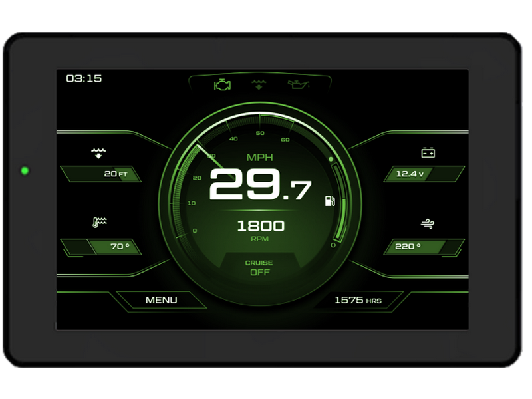Screen dimensions: 532x399
Task: Tap the 03:15 clock display
Action: tap(84, 78)
